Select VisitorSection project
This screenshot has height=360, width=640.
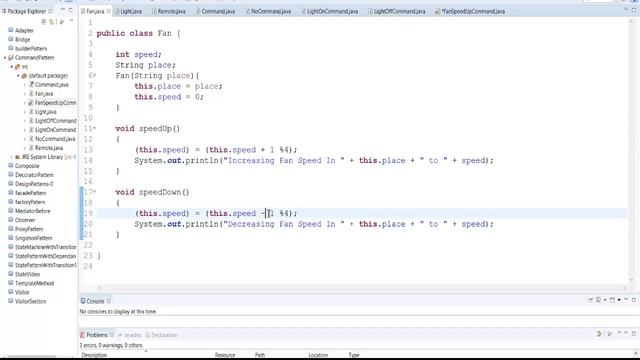(30, 301)
